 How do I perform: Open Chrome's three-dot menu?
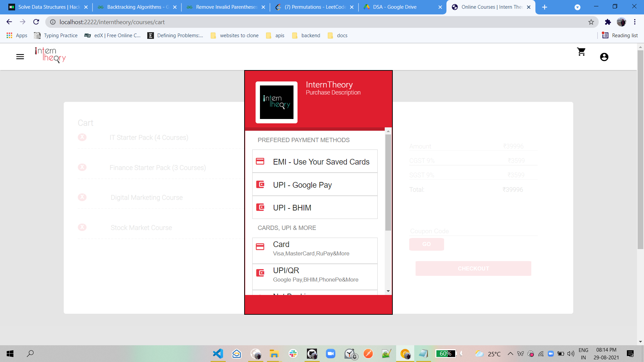pyautogui.click(x=635, y=22)
